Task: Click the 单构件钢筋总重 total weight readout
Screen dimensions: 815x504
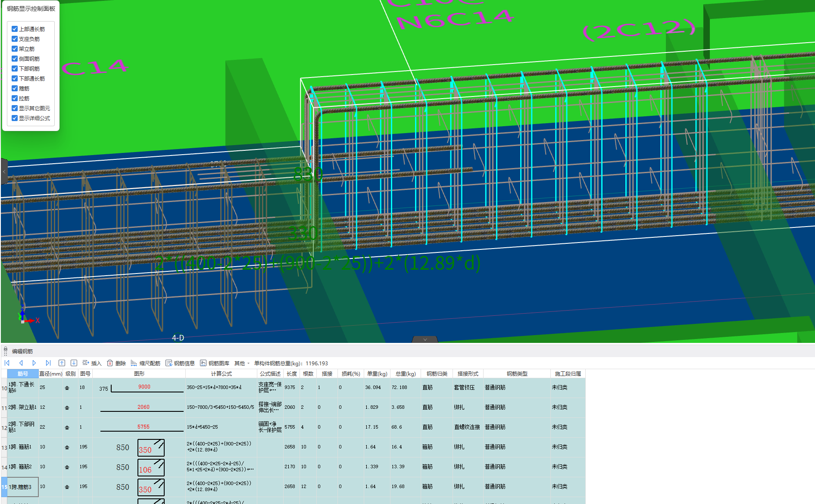Action: point(291,363)
